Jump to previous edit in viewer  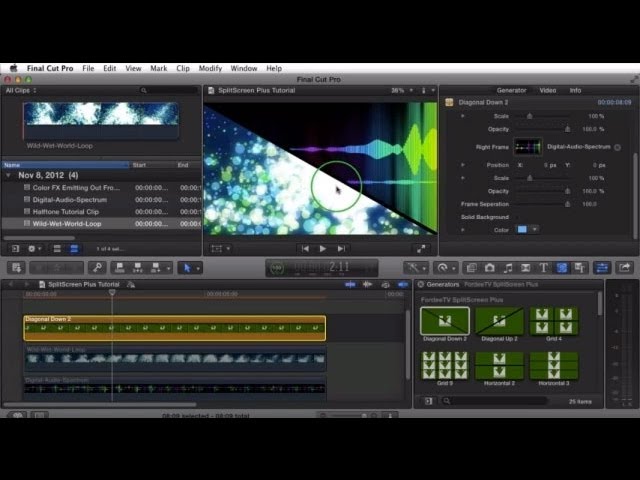click(x=305, y=249)
